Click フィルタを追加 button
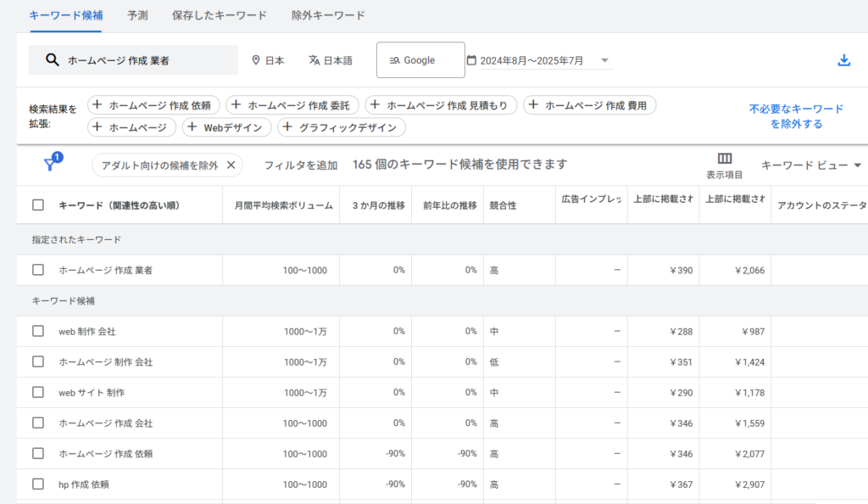 click(x=300, y=165)
